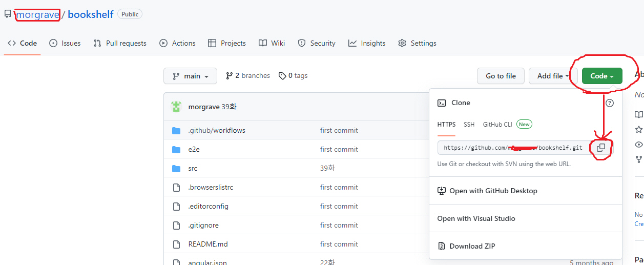Click the Public visibility badge

130,14
